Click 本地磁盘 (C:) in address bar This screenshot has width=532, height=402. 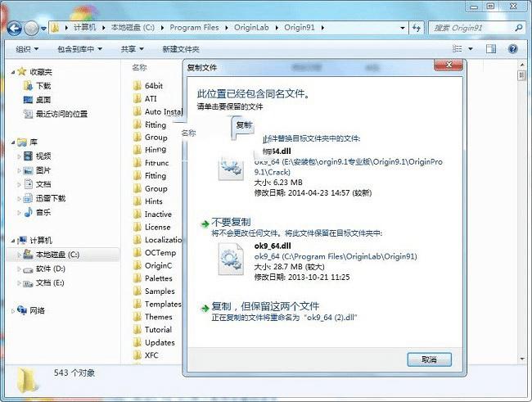(x=133, y=28)
